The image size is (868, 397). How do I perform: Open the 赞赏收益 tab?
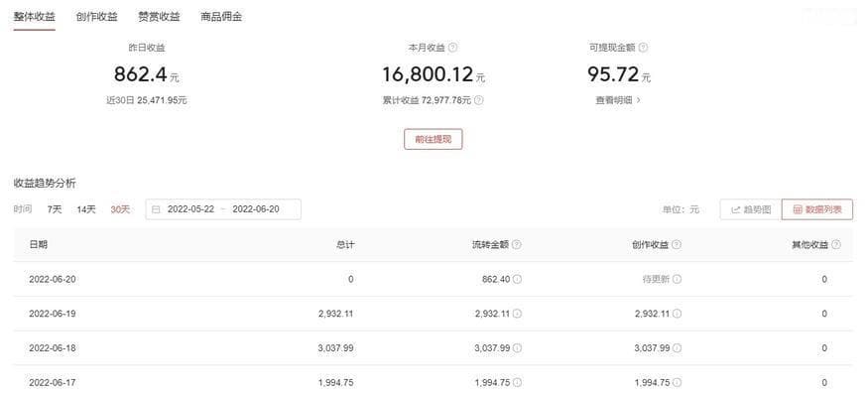[x=159, y=17]
